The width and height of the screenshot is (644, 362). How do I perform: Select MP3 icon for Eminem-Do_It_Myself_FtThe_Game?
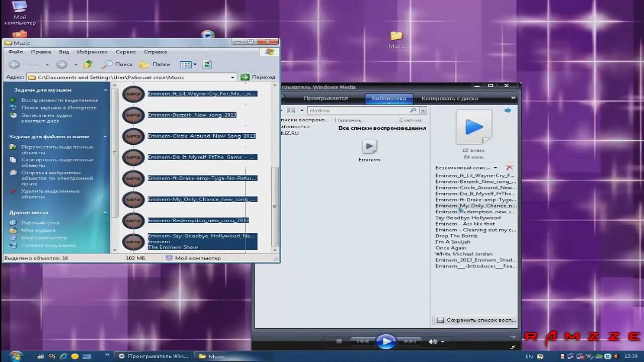coord(133,157)
